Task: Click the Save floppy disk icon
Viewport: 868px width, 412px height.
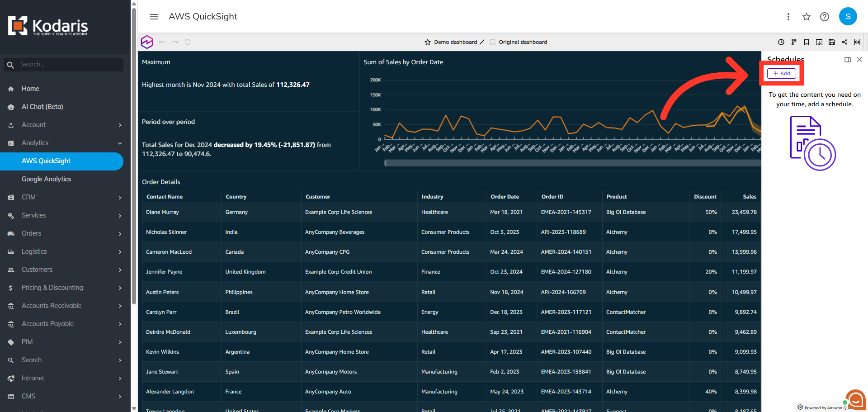Action: click(832, 42)
